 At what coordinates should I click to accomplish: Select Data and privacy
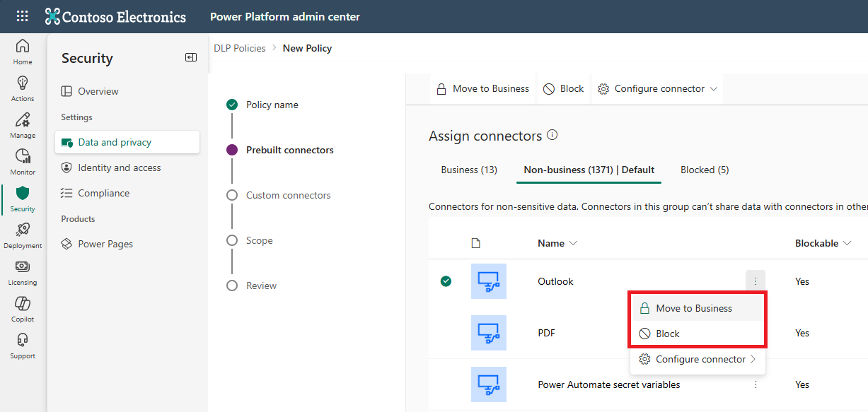(127, 142)
